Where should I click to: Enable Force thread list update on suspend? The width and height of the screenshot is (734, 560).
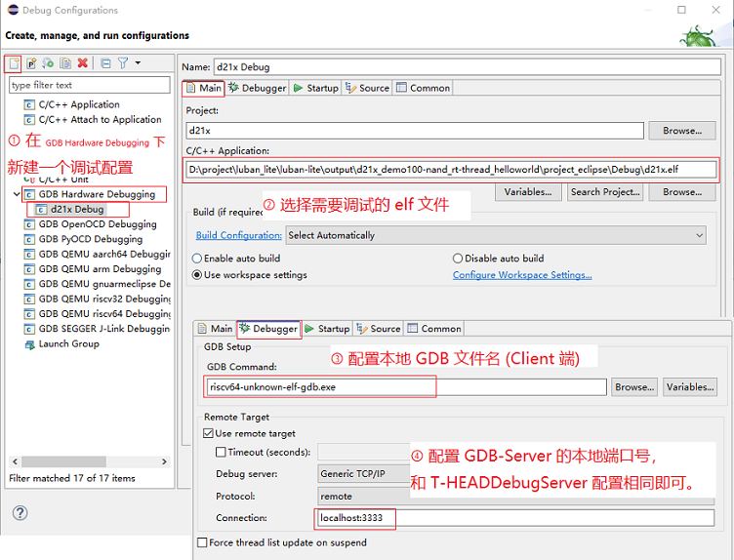tap(202, 542)
